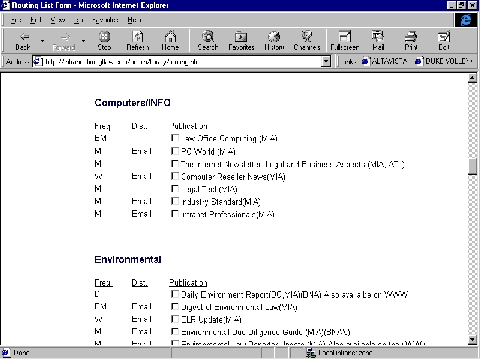Open the File menu
This screenshot has width=480, height=360.
16,20
